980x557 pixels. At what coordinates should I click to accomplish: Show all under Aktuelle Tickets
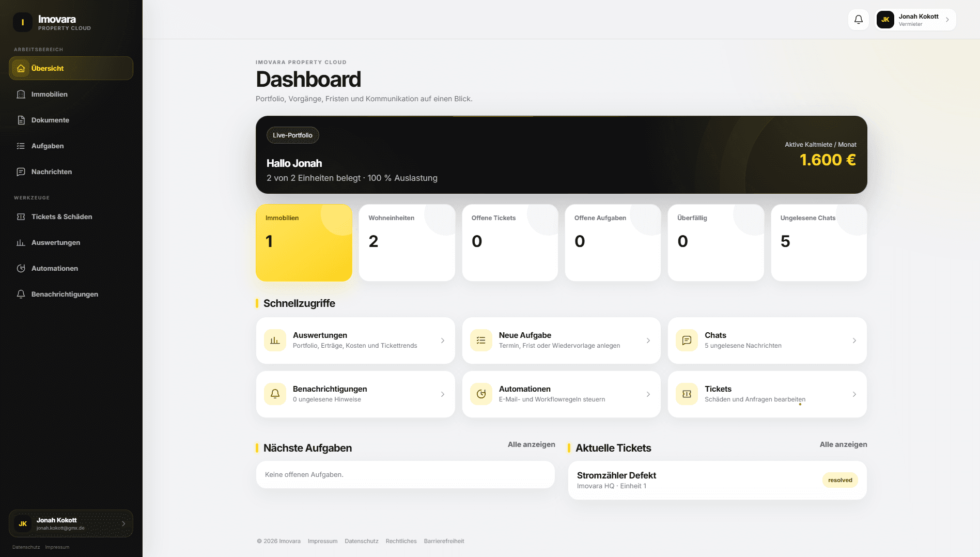pyautogui.click(x=843, y=444)
